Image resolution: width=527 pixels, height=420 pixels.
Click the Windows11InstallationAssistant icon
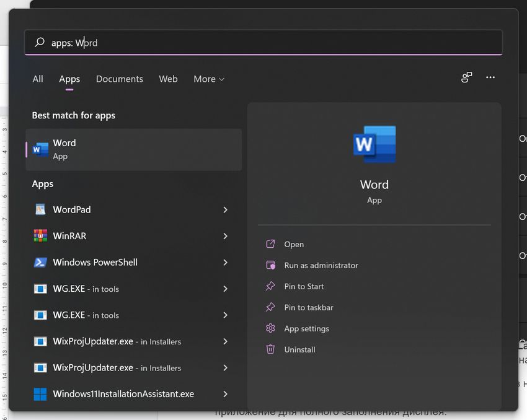click(40, 394)
